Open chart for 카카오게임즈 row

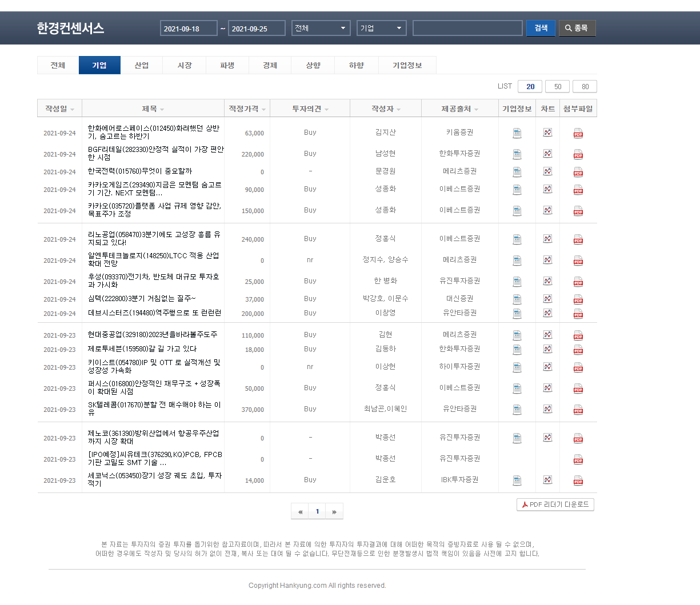[x=547, y=189]
